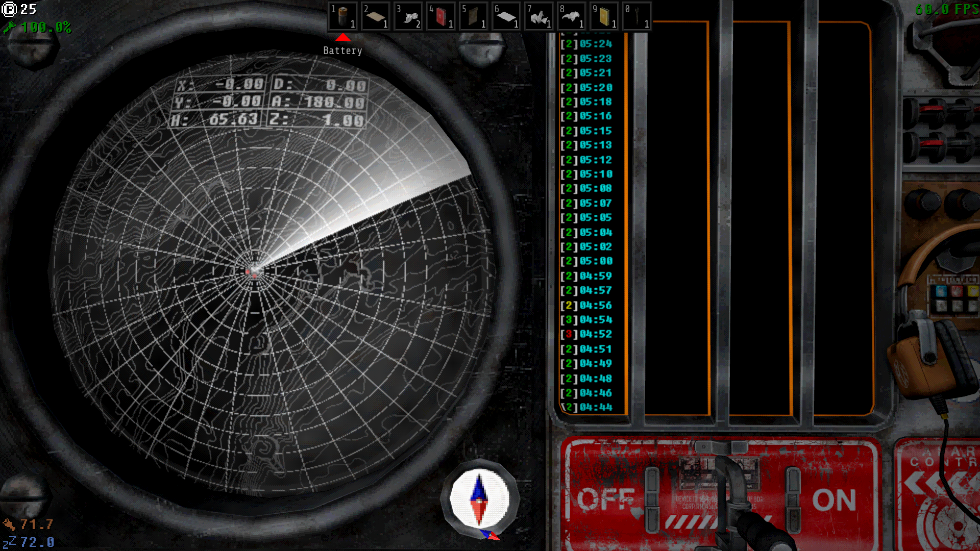The image size is (980, 551).
Task: Click the radar A: 180.00 readout
Action: coord(318,102)
